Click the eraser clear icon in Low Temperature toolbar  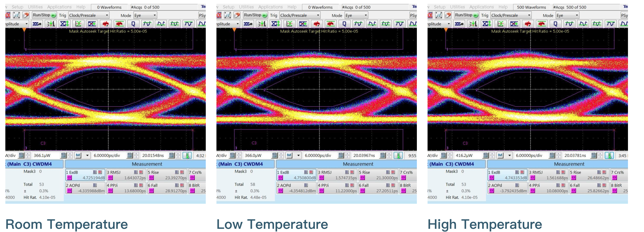click(237, 15)
